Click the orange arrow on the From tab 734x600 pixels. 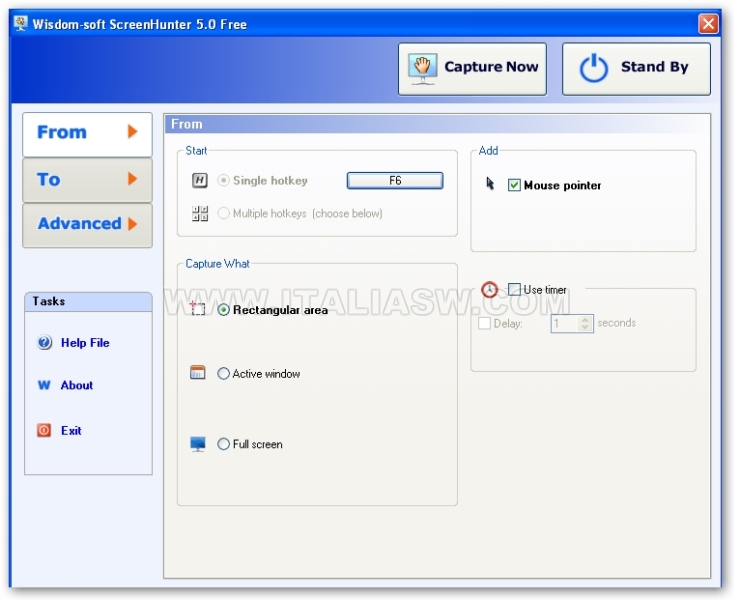tap(132, 132)
